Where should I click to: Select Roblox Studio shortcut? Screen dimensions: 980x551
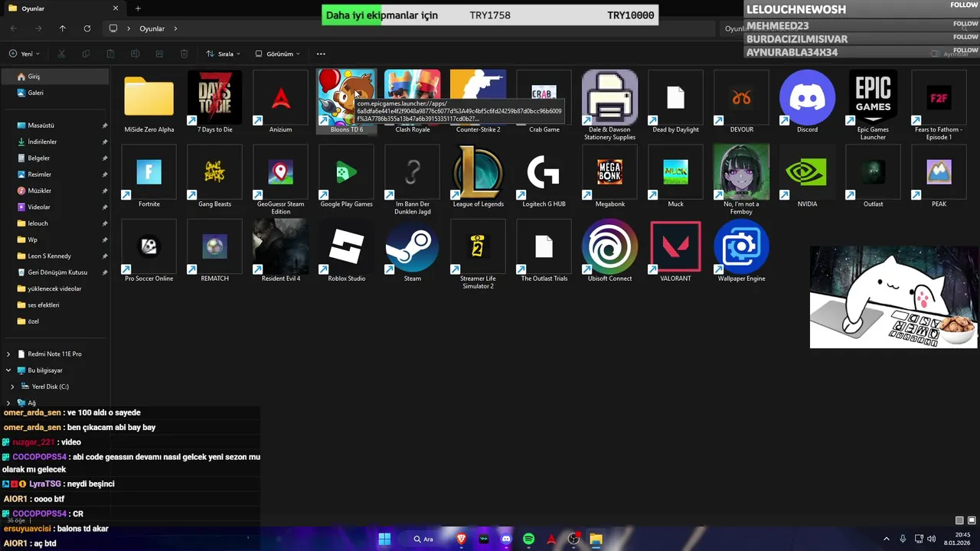347,251
